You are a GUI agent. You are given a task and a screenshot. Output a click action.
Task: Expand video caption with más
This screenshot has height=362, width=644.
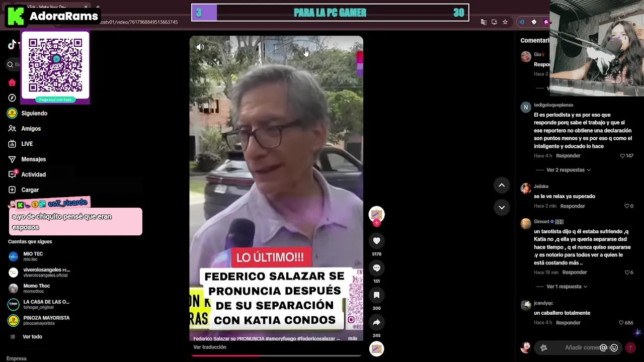352,338
